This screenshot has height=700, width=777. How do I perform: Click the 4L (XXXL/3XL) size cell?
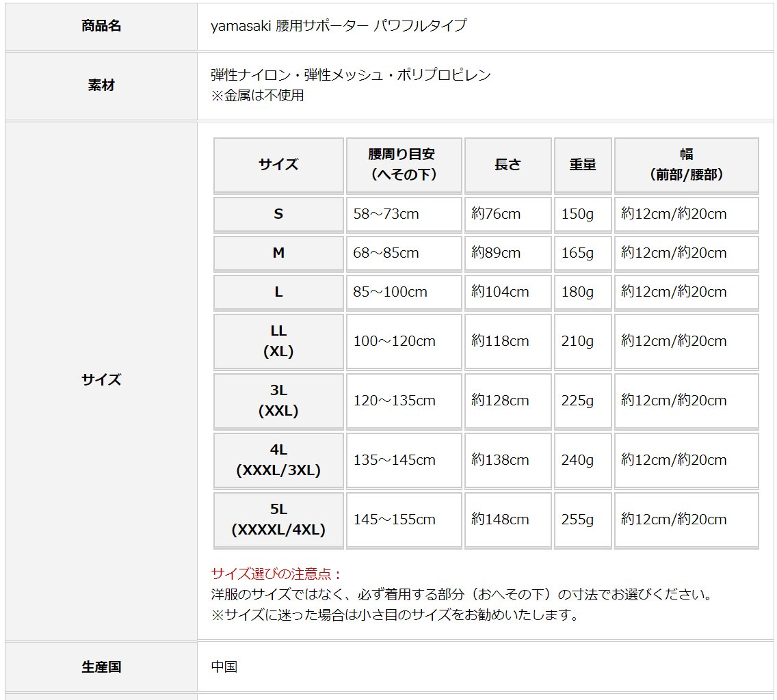[278, 460]
